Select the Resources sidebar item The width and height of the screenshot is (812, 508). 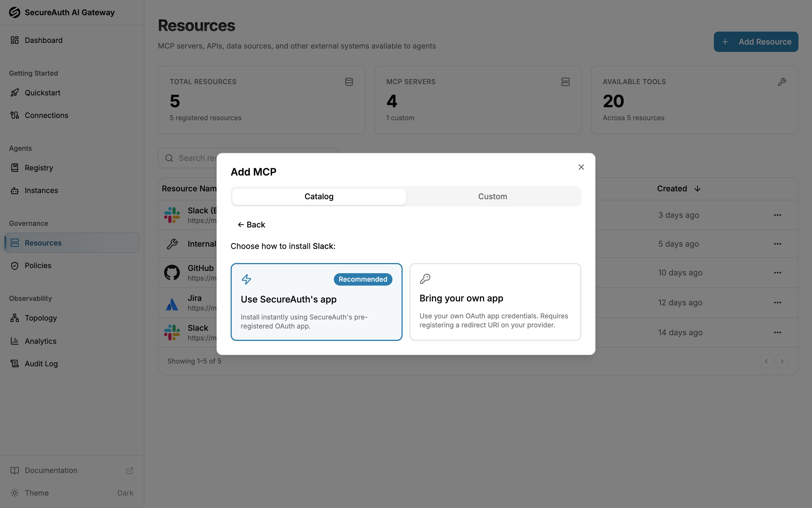72,243
